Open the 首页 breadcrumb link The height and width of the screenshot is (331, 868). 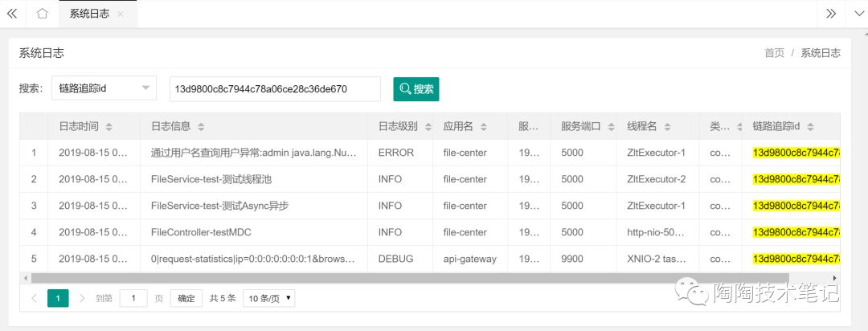click(x=775, y=53)
